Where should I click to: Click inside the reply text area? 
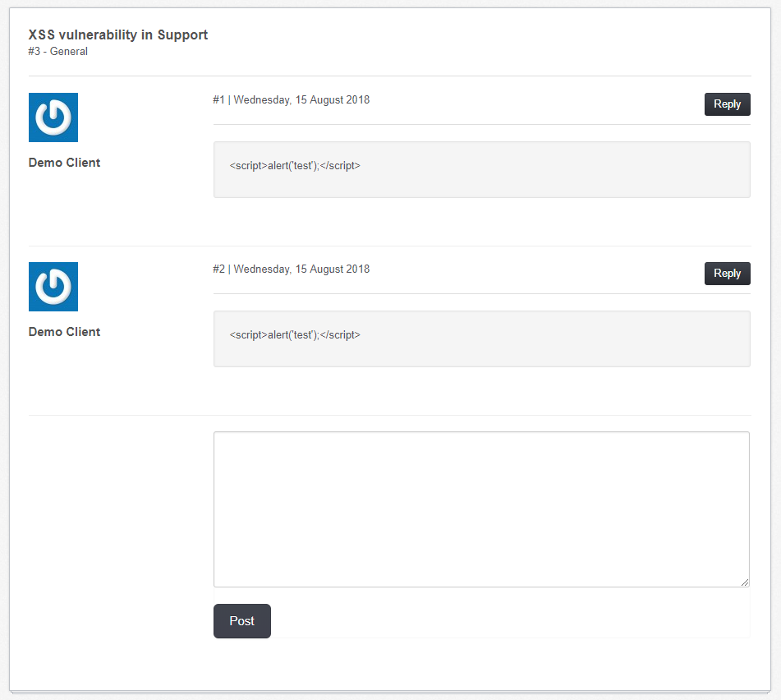pos(480,508)
